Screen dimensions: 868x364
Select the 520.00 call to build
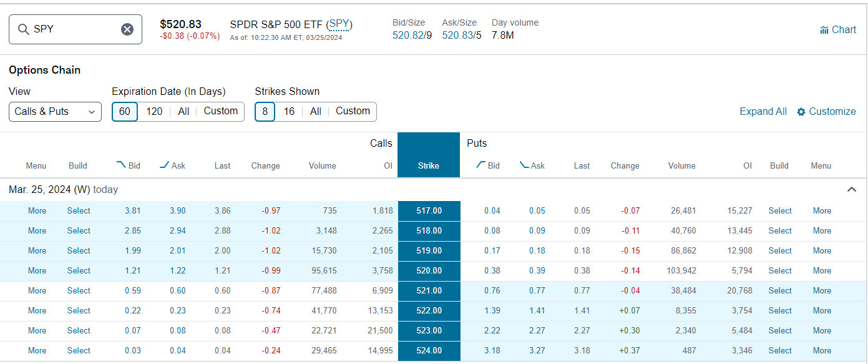[x=79, y=270]
